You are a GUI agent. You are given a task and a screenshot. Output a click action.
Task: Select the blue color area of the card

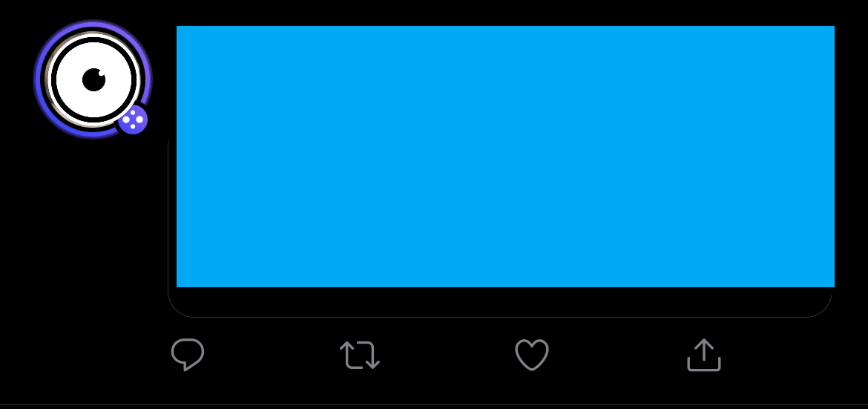click(x=505, y=157)
